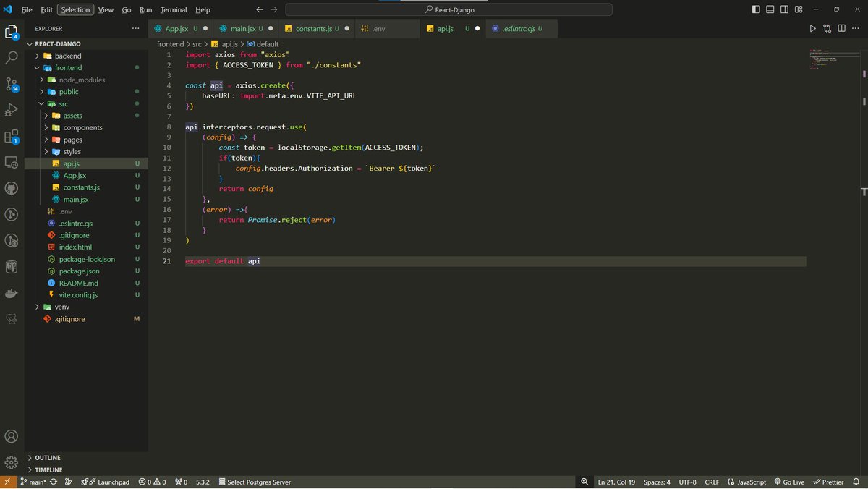Go forward with the right arrow
Image resolution: width=868 pixels, height=489 pixels.
click(275, 9)
